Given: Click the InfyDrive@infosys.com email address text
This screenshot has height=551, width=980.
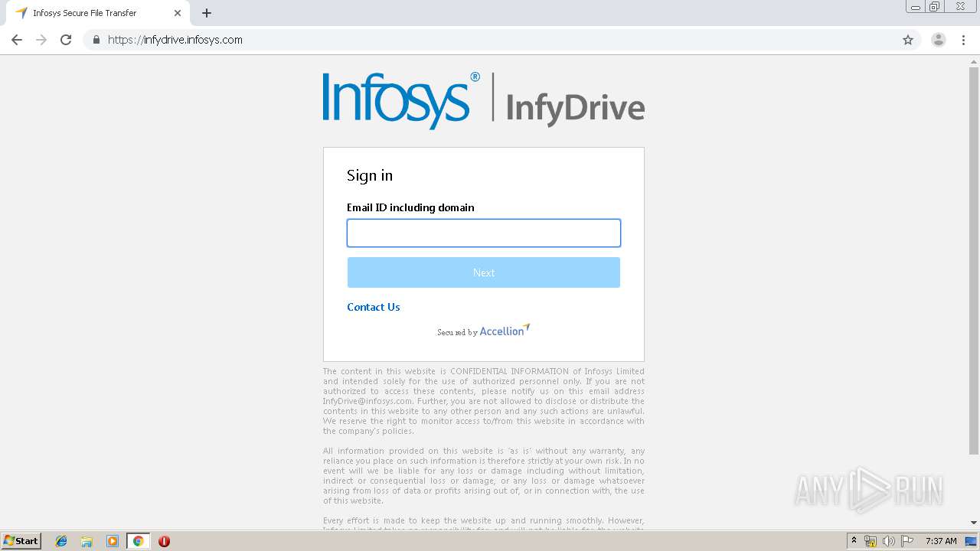Looking at the screenshot, I should [368, 401].
